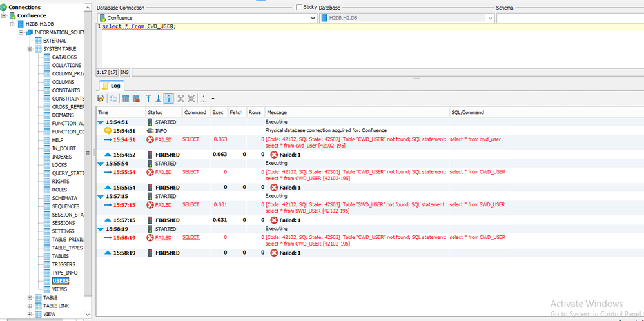This screenshot has width=644, height=321.
Task: Select the Log tab
Action: [112, 86]
